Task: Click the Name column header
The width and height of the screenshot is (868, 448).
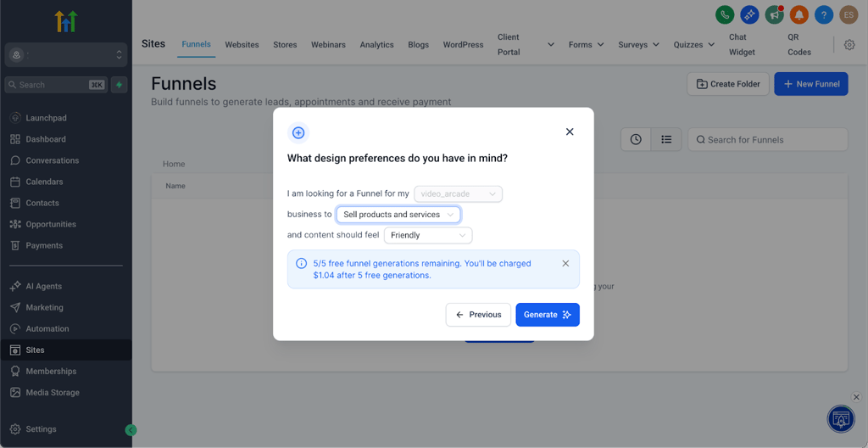Action: point(175,187)
